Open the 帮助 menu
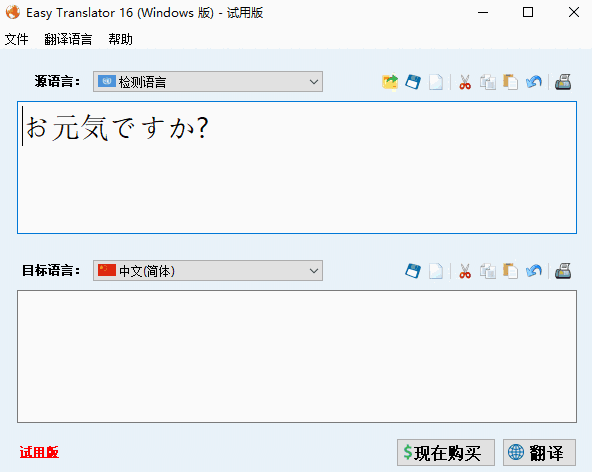This screenshot has width=592, height=472. 120,39
